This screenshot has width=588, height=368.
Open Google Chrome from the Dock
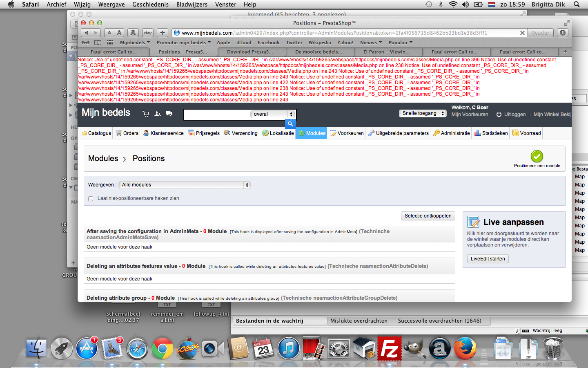tap(162, 349)
